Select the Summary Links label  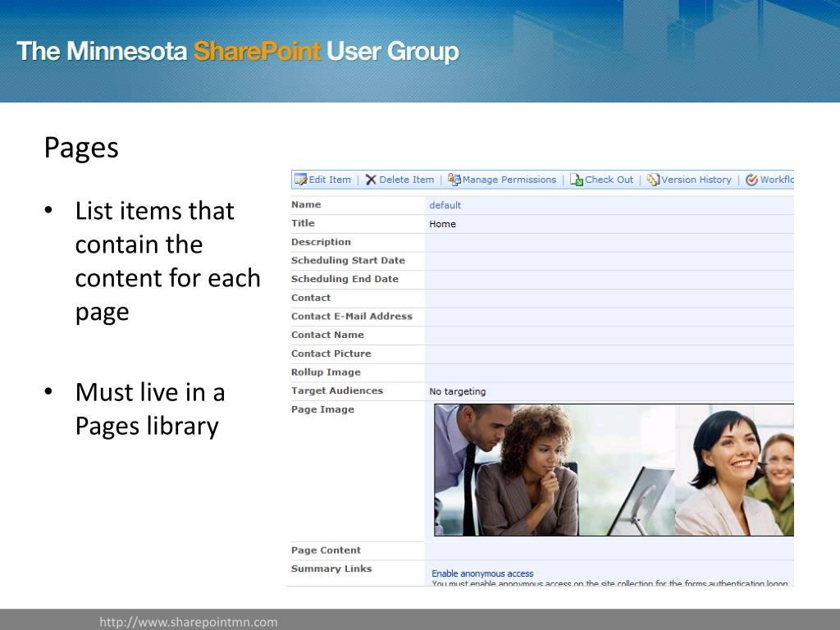pos(331,569)
